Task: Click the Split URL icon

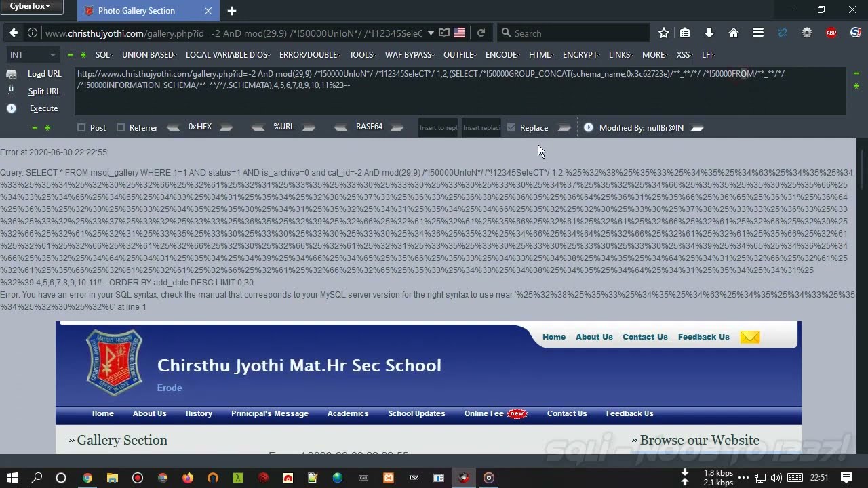Action: coord(11,91)
